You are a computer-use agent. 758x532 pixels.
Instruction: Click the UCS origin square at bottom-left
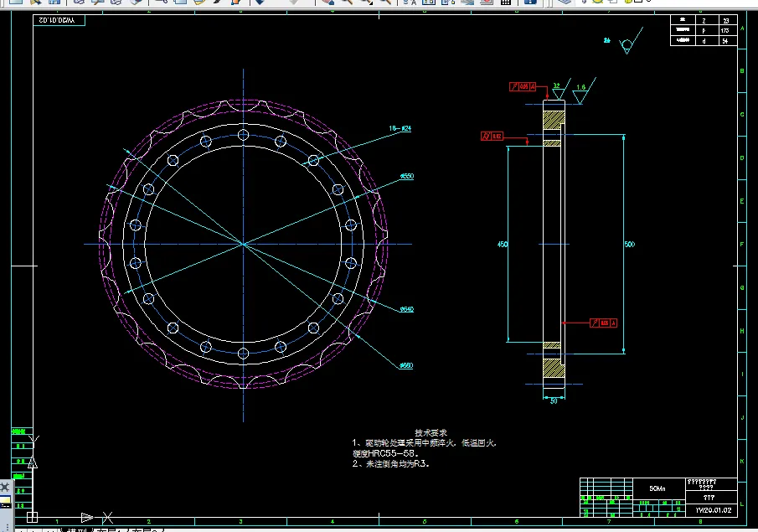tap(32, 517)
